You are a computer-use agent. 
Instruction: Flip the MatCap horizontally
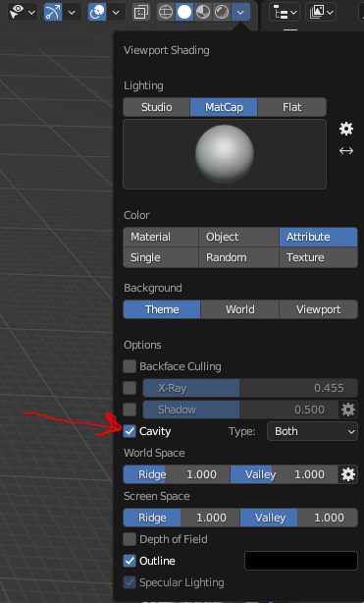point(346,151)
